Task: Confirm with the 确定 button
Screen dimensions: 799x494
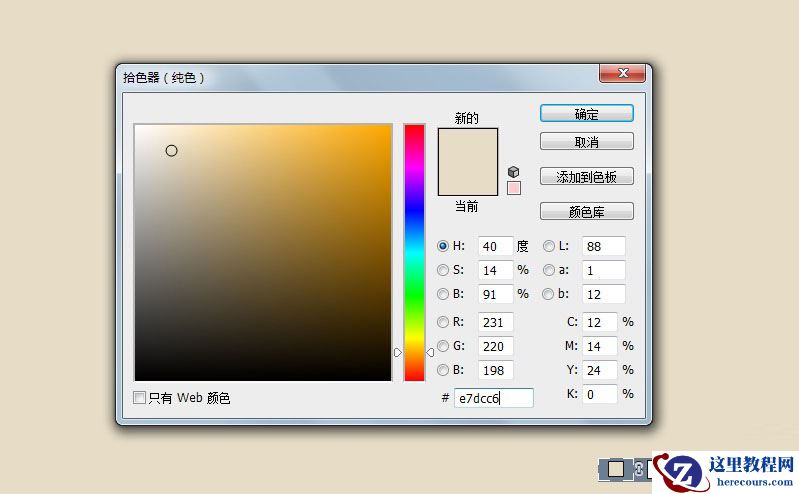Action: click(x=587, y=114)
